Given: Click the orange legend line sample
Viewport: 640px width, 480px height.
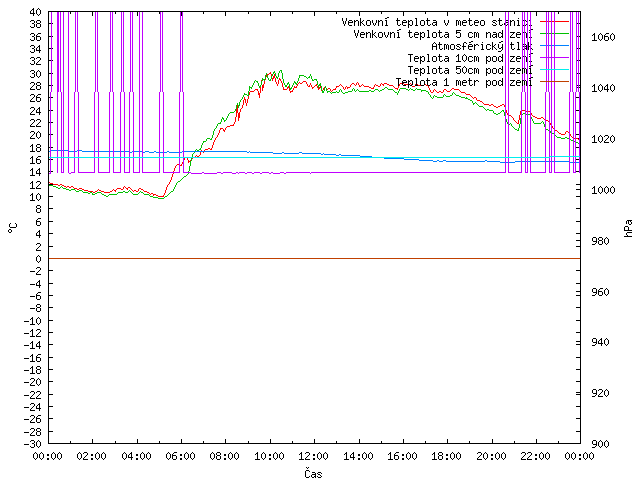Looking at the screenshot, I should tap(554, 81).
